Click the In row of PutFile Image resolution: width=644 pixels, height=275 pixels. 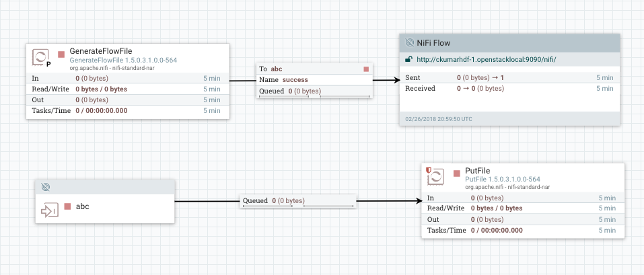point(523,198)
